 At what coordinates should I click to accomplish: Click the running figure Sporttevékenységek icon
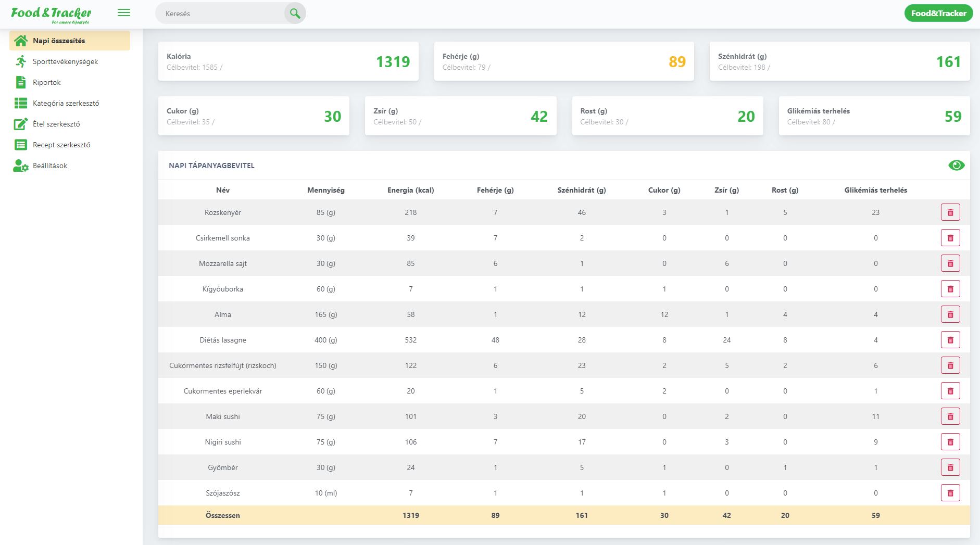coord(21,61)
